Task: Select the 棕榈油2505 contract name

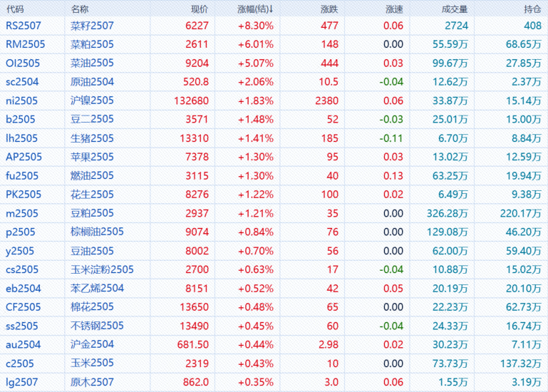Action: pos(98,232)
